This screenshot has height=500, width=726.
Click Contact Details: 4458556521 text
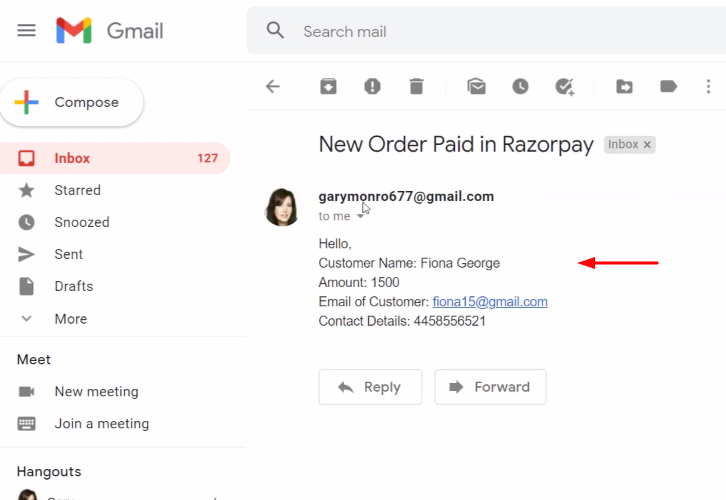(402, 321)
